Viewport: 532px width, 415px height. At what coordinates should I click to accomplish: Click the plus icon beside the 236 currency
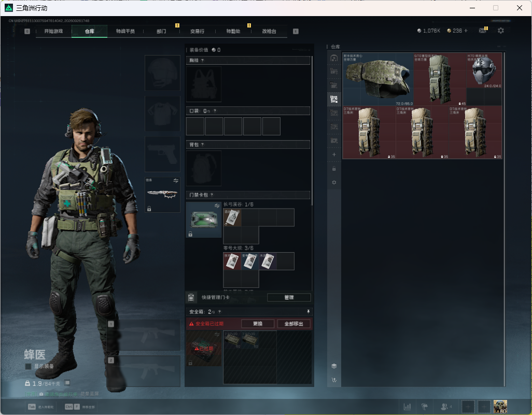[x=466, y=31]
